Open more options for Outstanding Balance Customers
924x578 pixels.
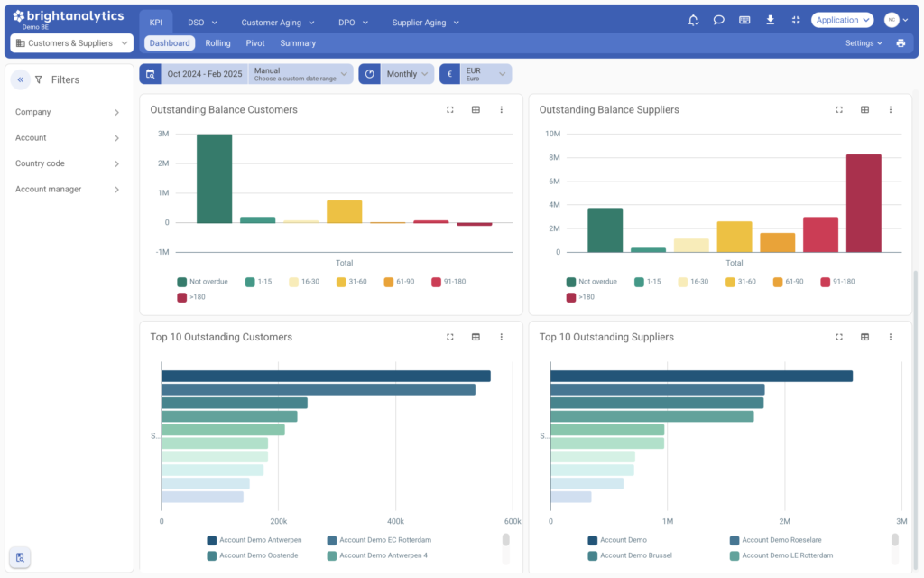coord(502,109)
